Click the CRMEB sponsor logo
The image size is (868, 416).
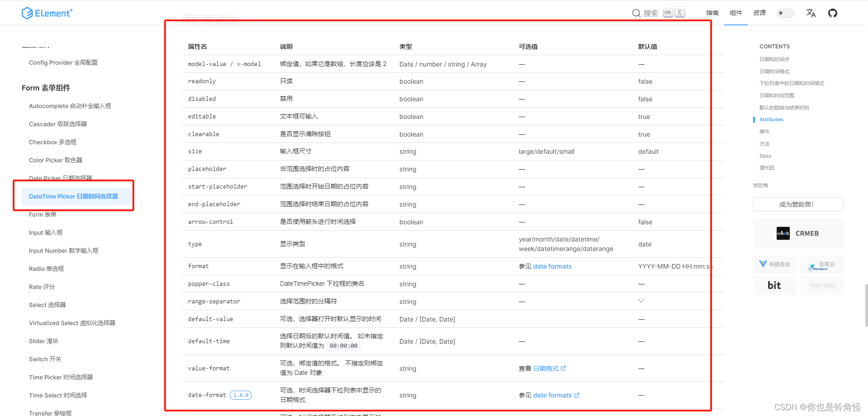797,233
